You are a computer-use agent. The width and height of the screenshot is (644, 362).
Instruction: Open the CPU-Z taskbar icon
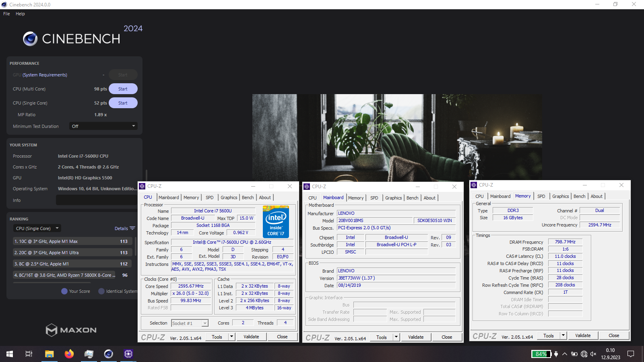point(128,354)
